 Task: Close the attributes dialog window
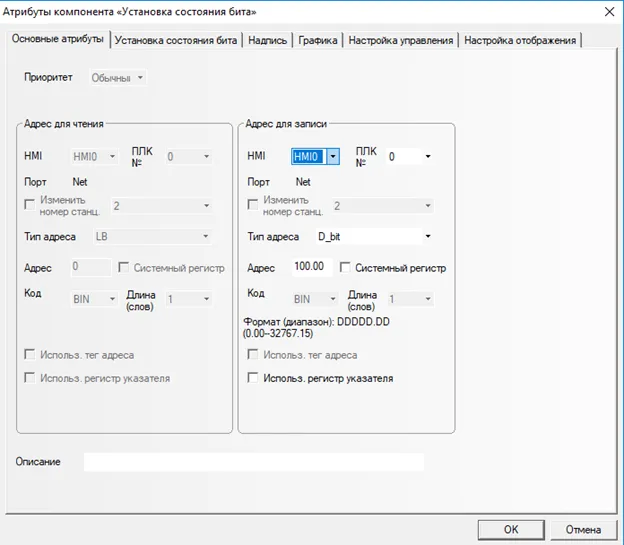tap(609, 11)
